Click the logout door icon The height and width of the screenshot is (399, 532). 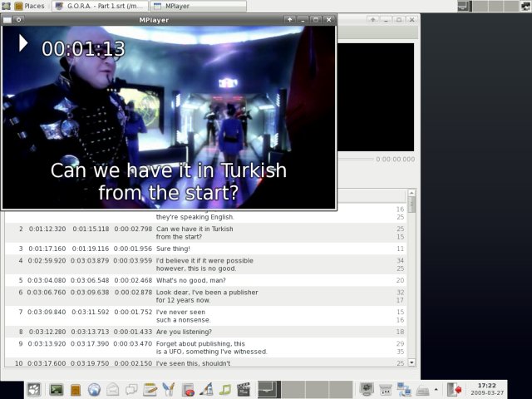[454, 390]
